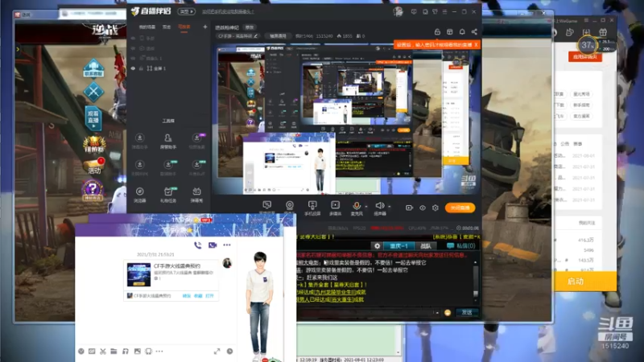Switch to the 我的场景 tab
This screenshot has height=362, width=644.
pos(147,27)
